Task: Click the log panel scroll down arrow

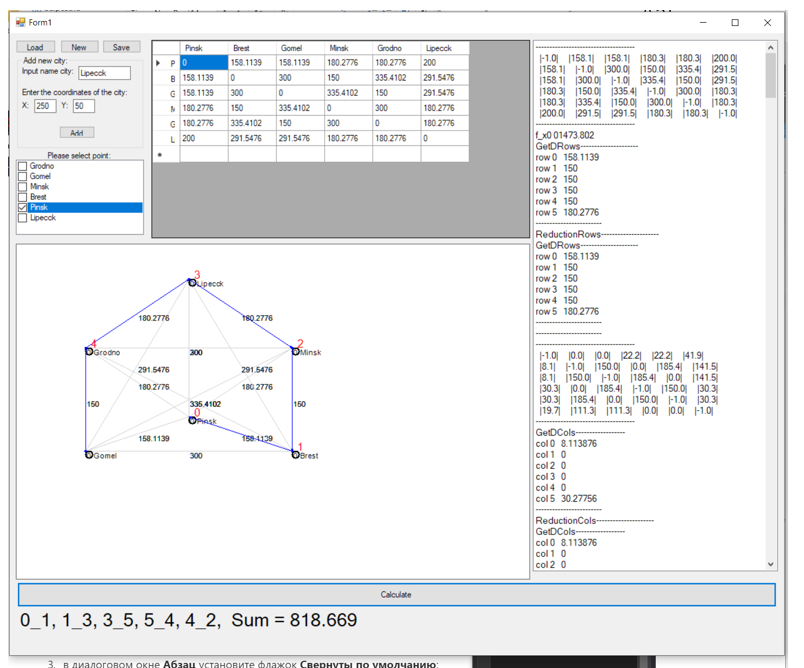Action: [770, 565]
